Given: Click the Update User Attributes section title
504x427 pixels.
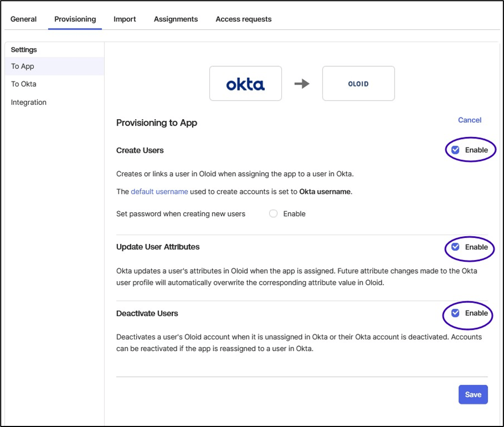Looking at the screenshot, I should click(x=158, y=247).
